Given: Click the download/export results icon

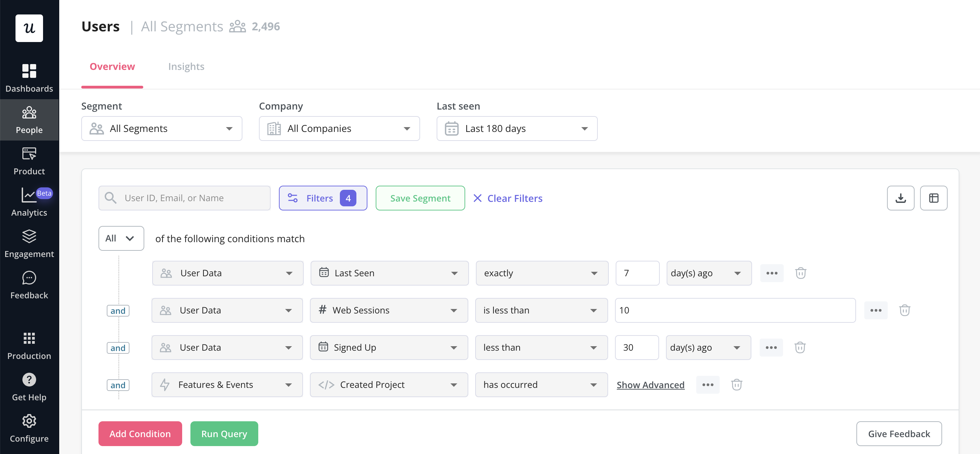Looking at the screenshot, I should 900,198.
